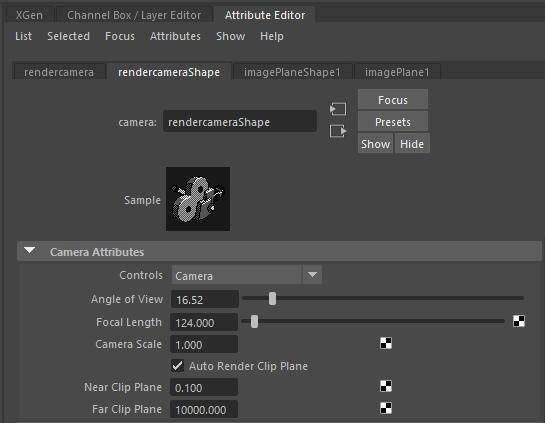
Task: Click the camera Sample swatch thumbnail
Action: (x=198, y=199)
